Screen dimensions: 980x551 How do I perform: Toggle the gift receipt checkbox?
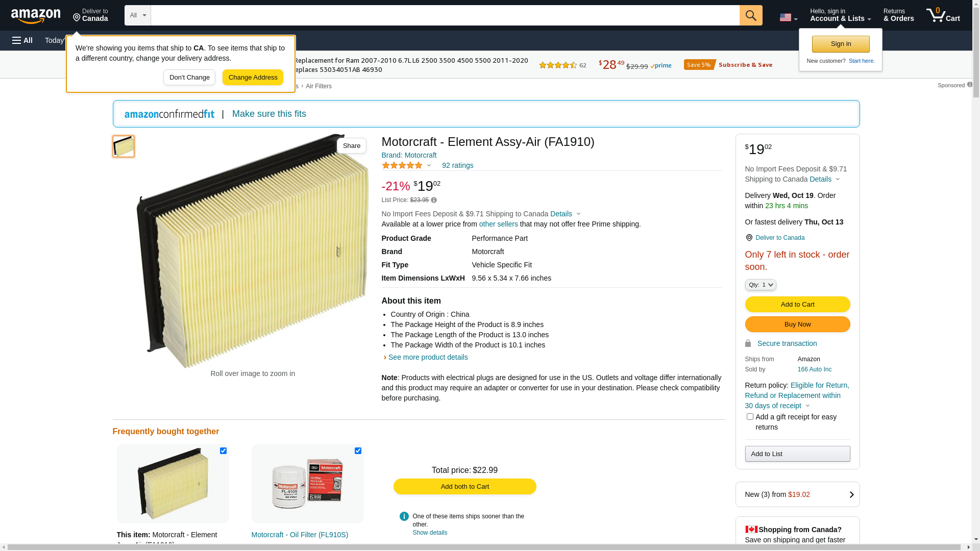point(750,417)
